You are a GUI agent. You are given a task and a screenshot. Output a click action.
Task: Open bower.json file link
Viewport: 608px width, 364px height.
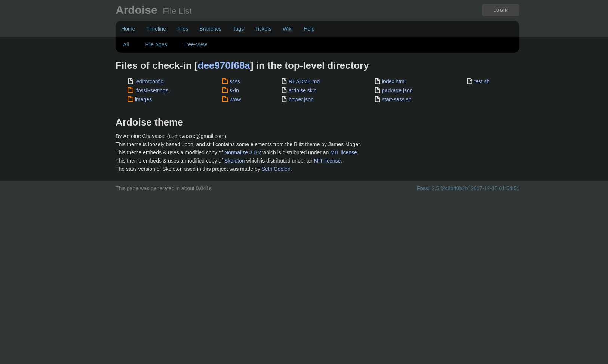click(301, 99)
